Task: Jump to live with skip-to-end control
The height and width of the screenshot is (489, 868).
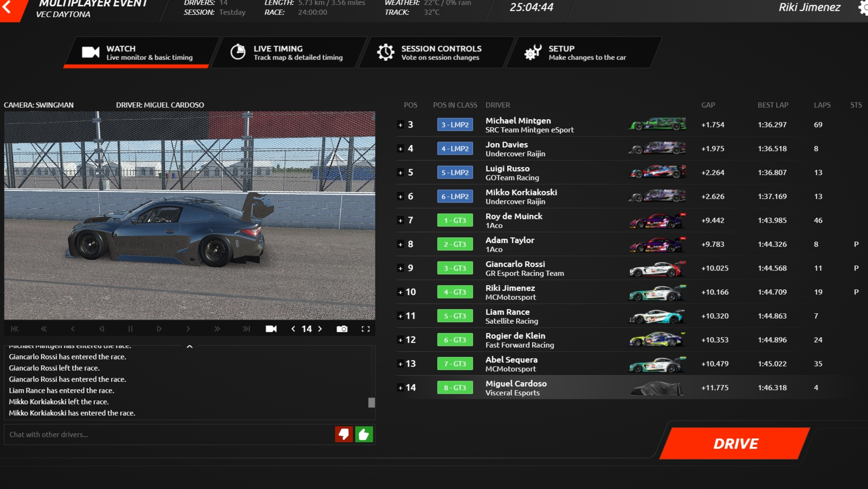Action: 246,329
